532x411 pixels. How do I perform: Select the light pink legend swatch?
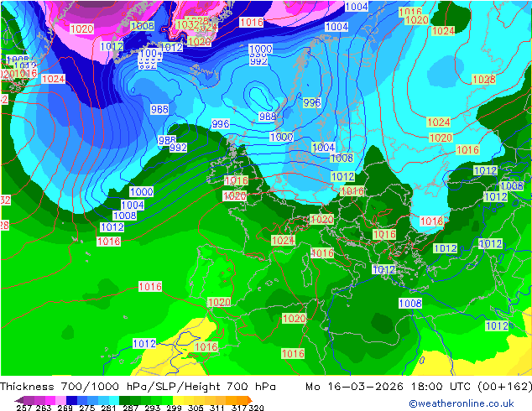(x=60, y=400)
